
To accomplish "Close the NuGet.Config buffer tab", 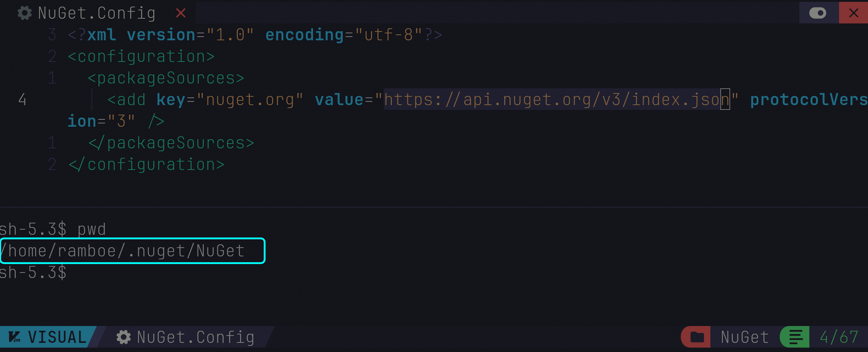I will click(x=180, y=13).
